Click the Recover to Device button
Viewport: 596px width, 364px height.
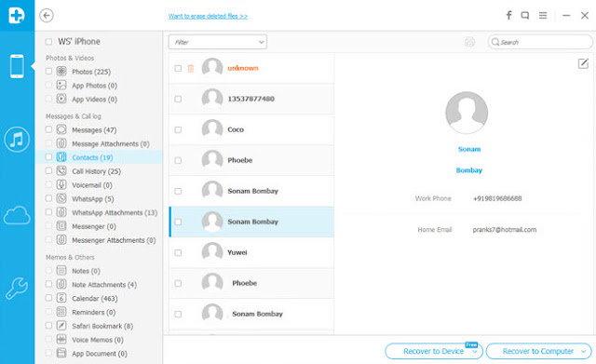point(434,351)
